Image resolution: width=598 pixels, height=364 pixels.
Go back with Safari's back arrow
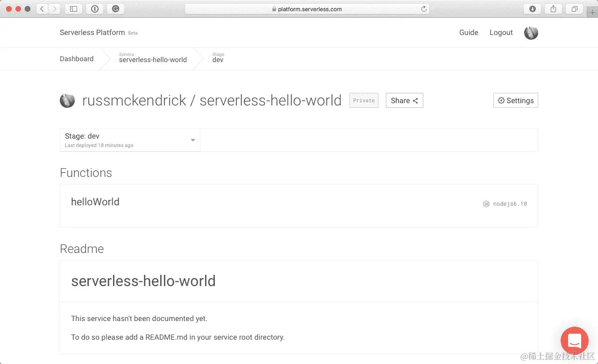coord(42,9)
